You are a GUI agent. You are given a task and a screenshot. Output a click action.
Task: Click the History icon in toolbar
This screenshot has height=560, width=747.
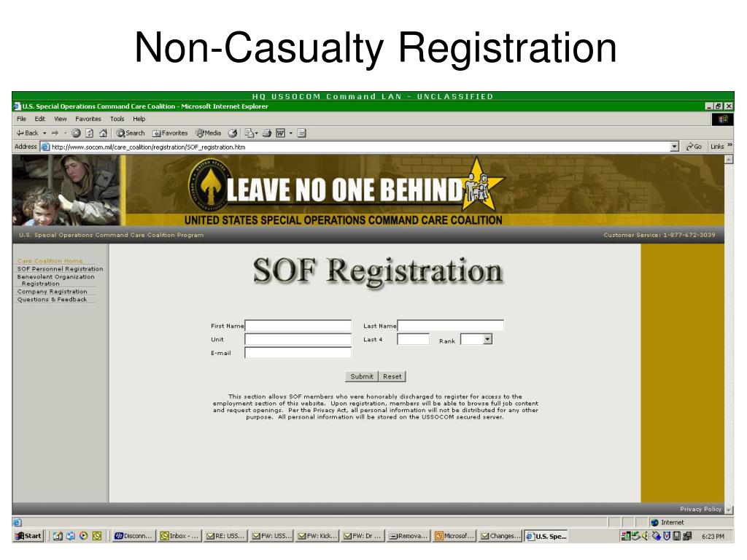(233, 133)
